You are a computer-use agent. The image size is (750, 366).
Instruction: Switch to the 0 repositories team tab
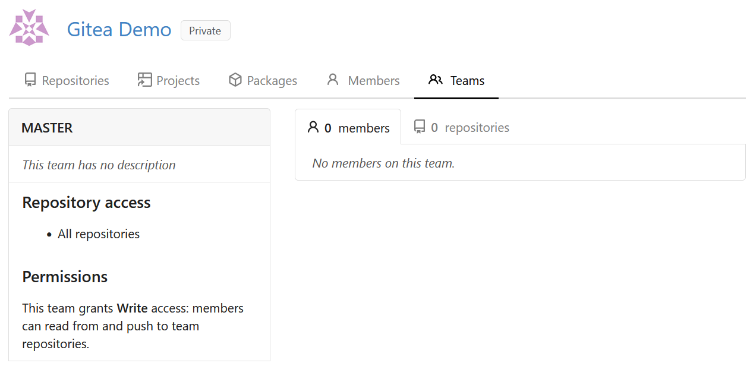point(461,127)
